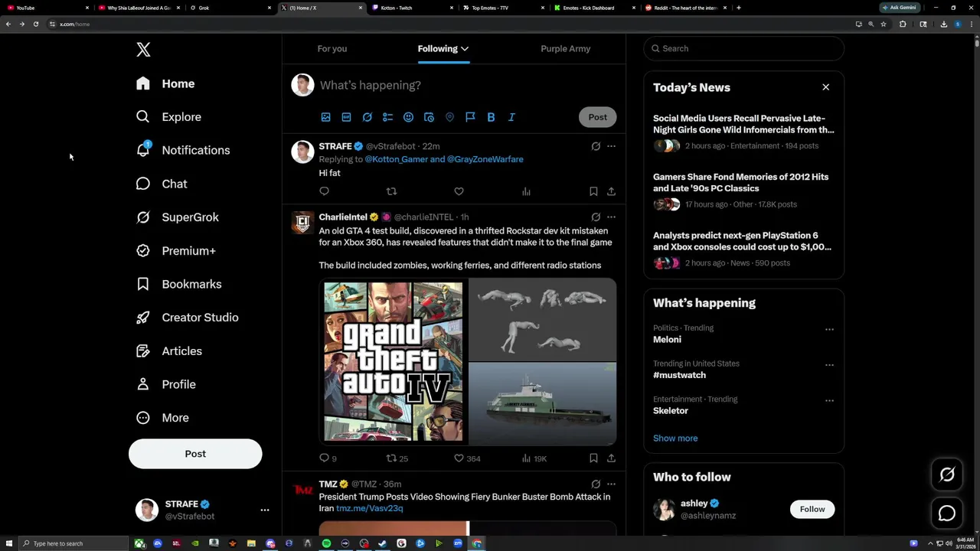Open Chat from sidebar
Screen dimensions: 980x551
[x=162, y=184]
